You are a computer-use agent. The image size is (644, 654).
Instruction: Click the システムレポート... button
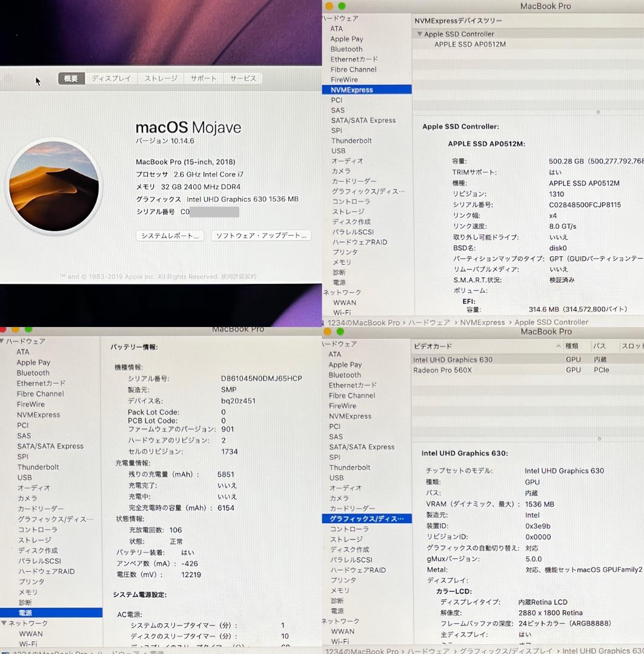[x=170, y=236]
